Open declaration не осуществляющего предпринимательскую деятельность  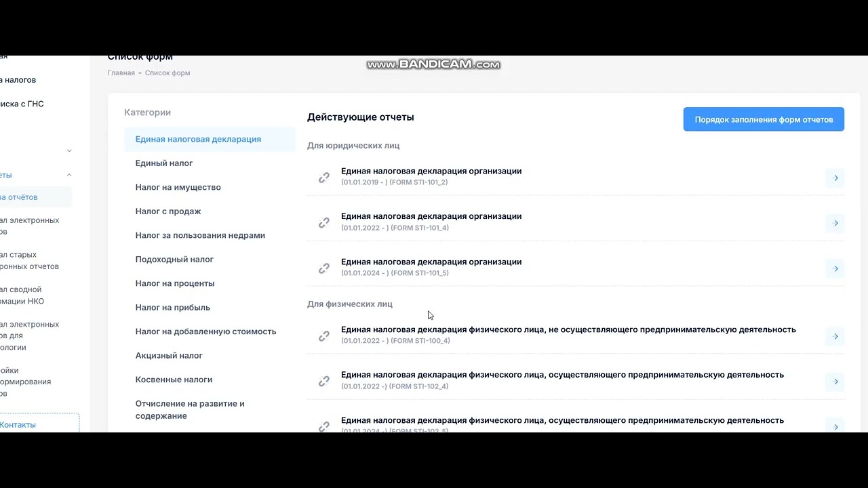coord(568,329)
